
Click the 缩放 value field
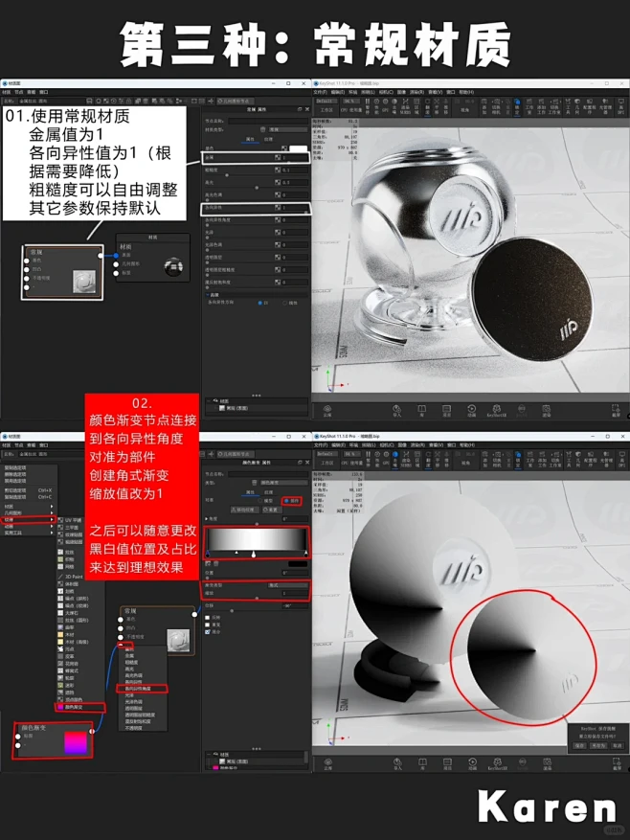295,593
